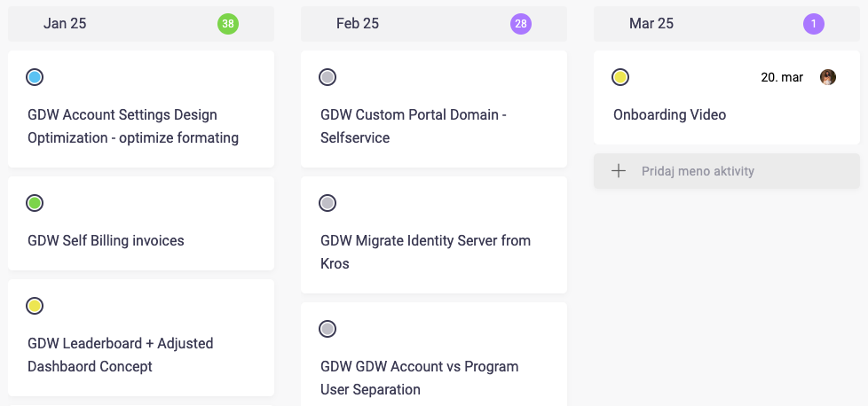Select the Jan 25 column header
This screenshot has width=868, height=406.
click(65, 24)
